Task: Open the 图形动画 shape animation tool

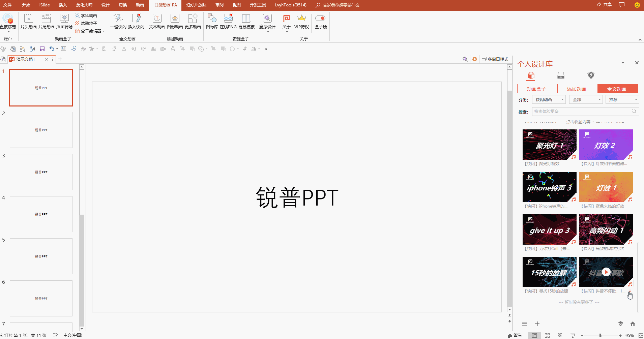Action: pyautogui.click(x=175, y=21)
